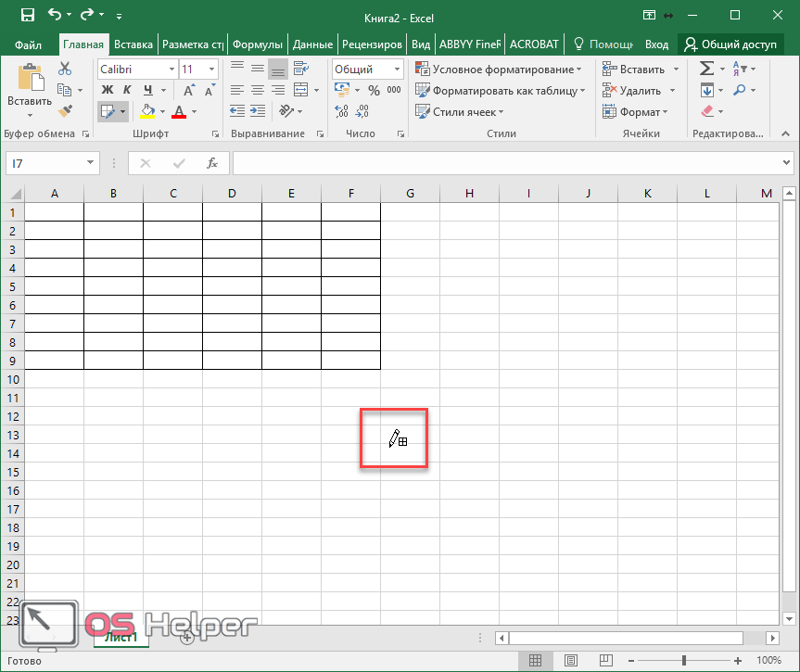Open the Calibri font name dropdown
Image resolution: width=800 pixels, height=672 pixels.
(171, 70)
